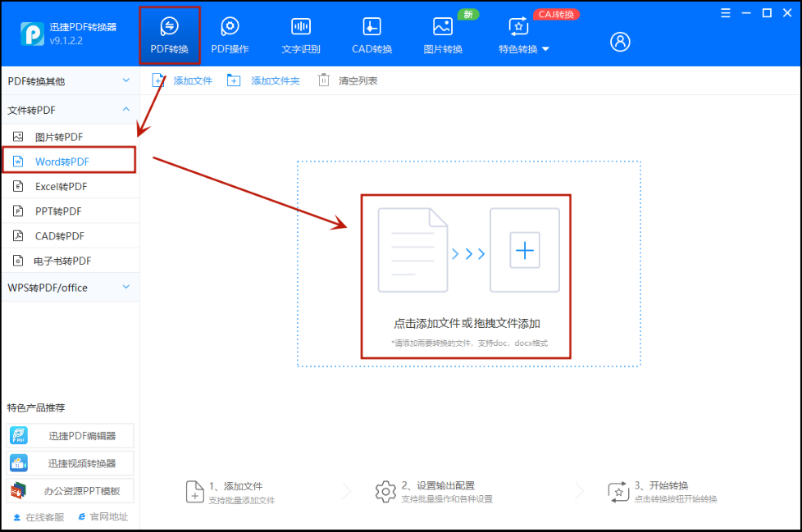Collapse the 文件转PDF section
The image size is (802, 532).
point(70,110)
